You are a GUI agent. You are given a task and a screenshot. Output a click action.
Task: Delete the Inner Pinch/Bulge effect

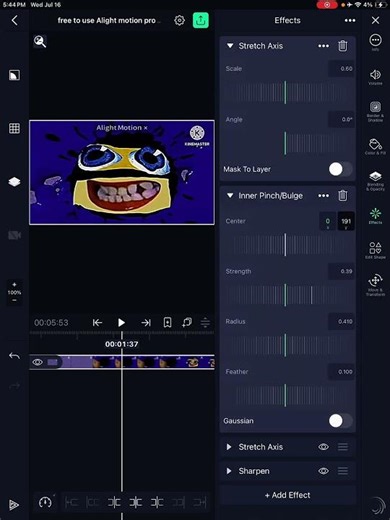(343, 195)
